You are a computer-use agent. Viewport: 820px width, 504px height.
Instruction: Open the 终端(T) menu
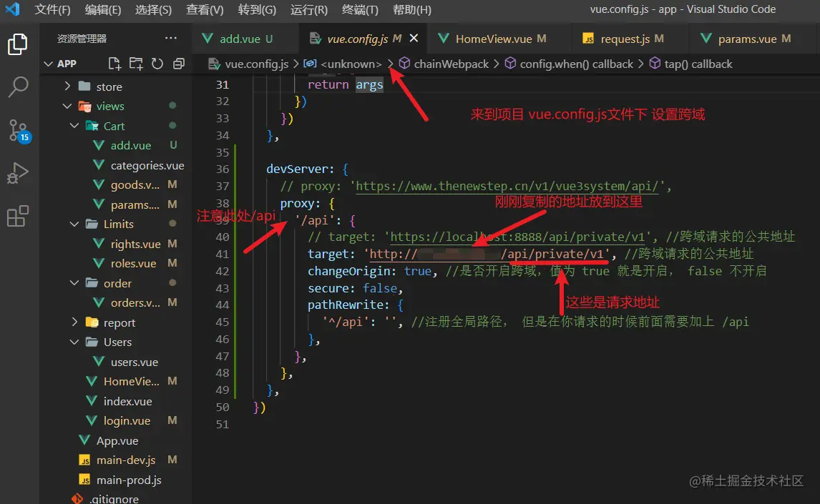coord(360,10)
